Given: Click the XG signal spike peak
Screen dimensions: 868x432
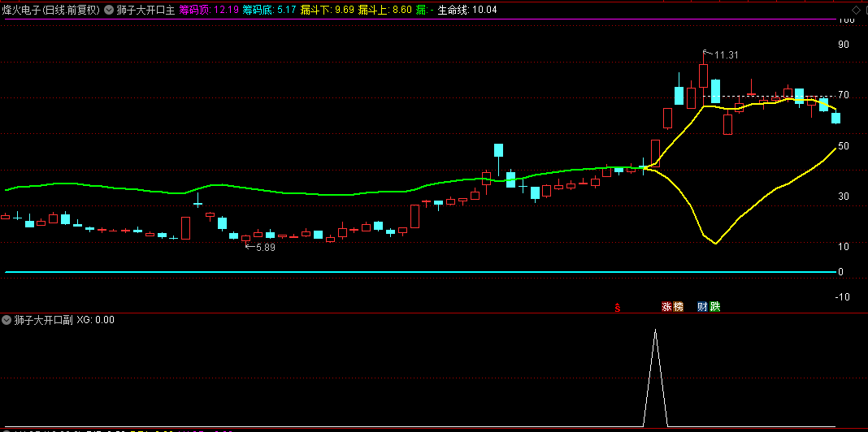Looking at the screenshot, I should click(655, 330).
